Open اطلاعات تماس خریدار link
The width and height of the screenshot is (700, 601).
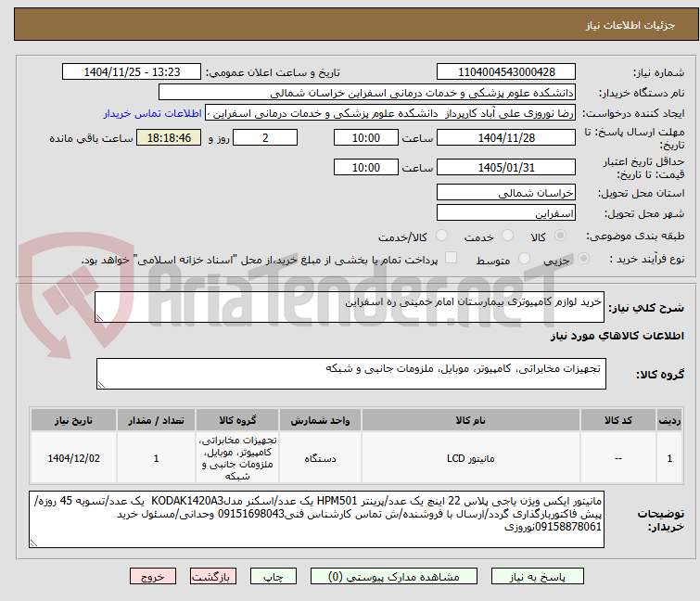(x=153, y=113)
